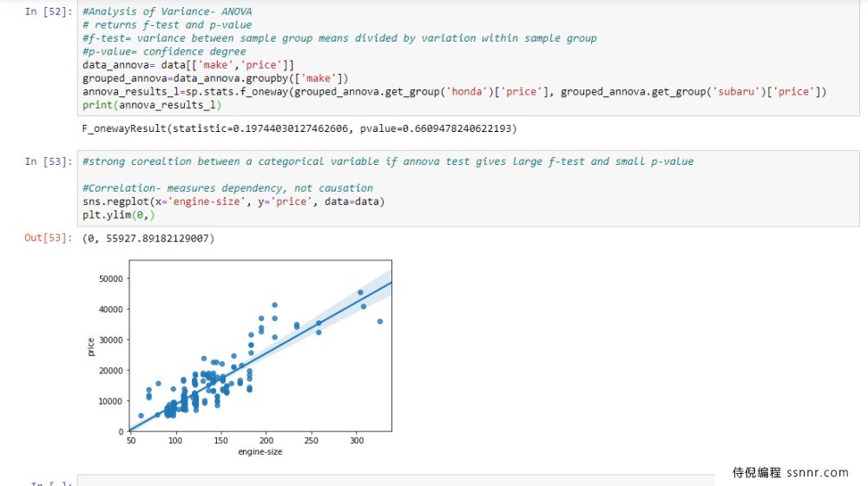Click the '#Correlation- measures dependency' comment line

(227, 188)
